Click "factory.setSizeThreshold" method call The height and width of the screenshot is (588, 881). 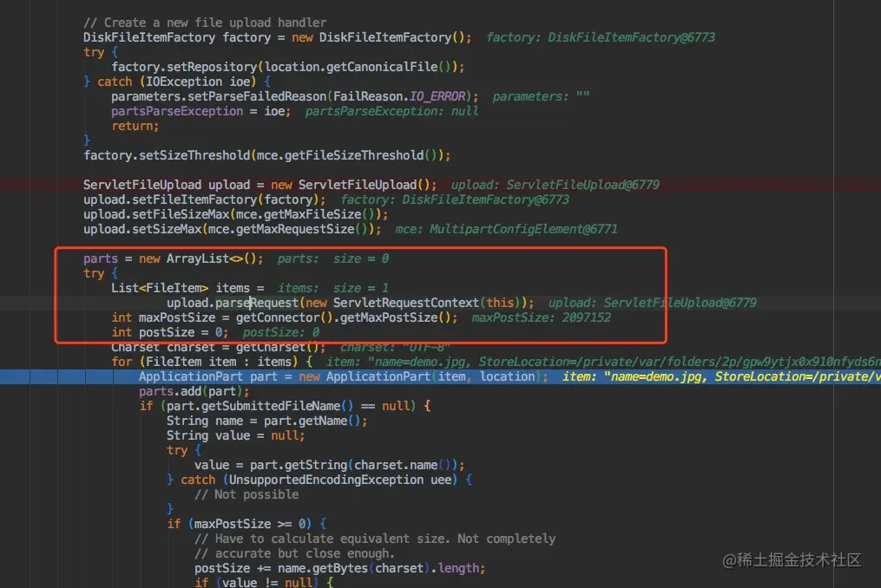[167, 155]
